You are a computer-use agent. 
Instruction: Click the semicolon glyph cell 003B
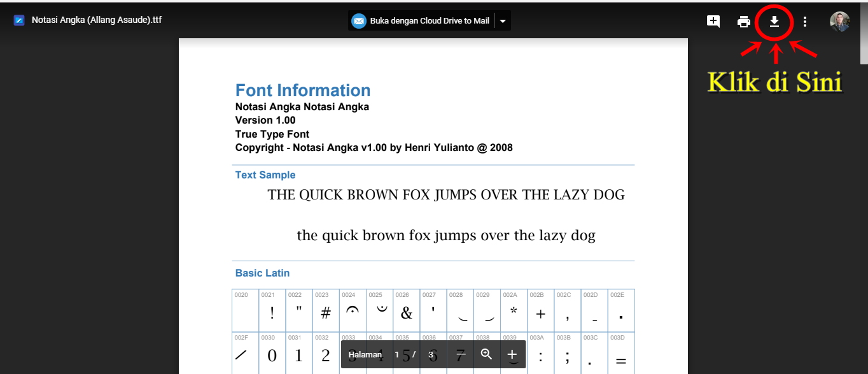click(x=568, y=353)
